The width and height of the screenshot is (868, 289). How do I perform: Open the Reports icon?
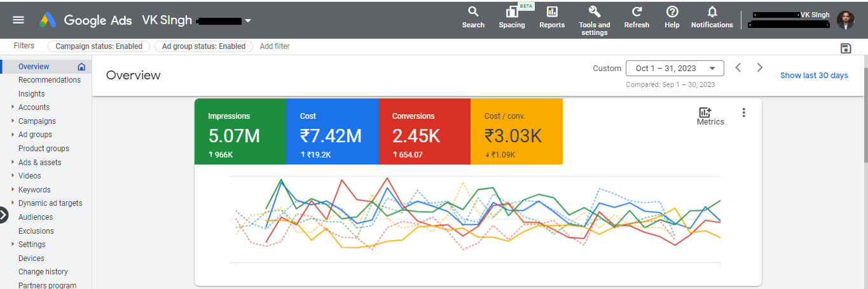tap(552, 12)
